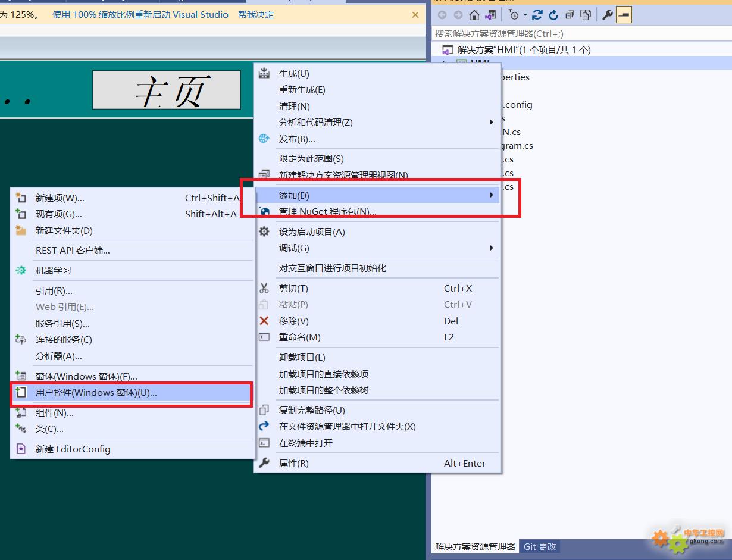
Task: Open the dropdown arrow beside pending changes filter
Action: [525, 15]
